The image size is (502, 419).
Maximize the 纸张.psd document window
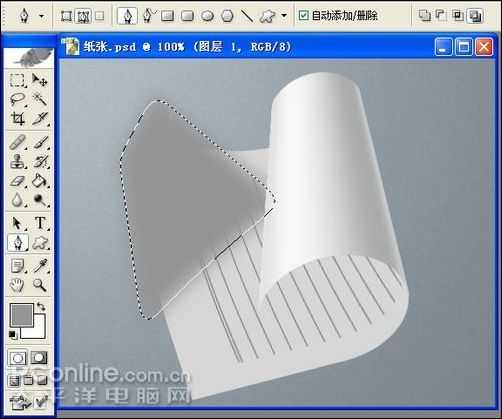click(x=464, y=47)
